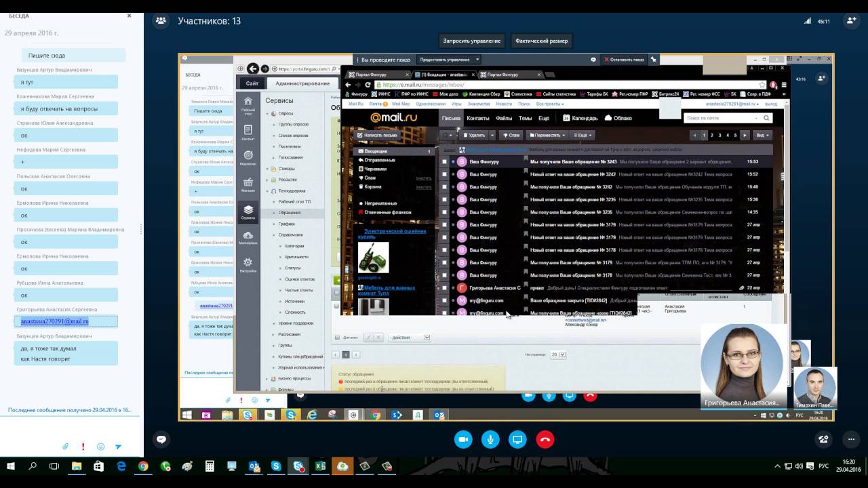This screenshot has width=868, height=488.
Task: Check the email 'Мы получили Ваше обращение № 3243'
Action: tap(445, 162)
